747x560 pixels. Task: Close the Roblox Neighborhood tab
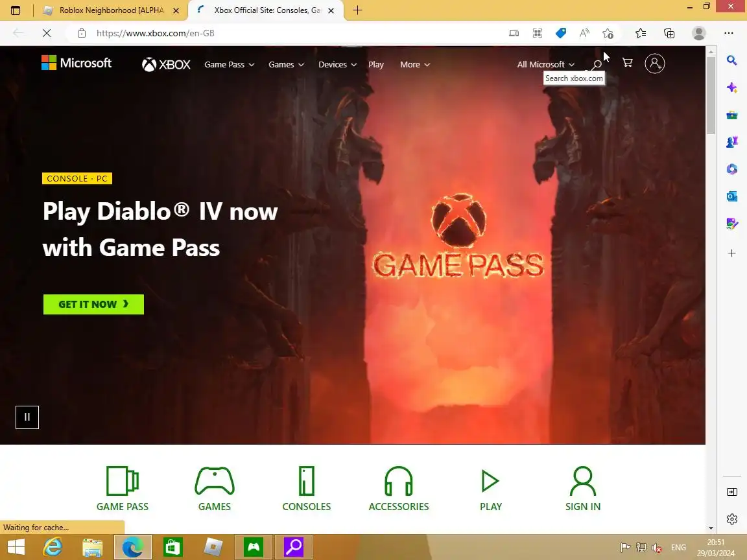point(176,10)
